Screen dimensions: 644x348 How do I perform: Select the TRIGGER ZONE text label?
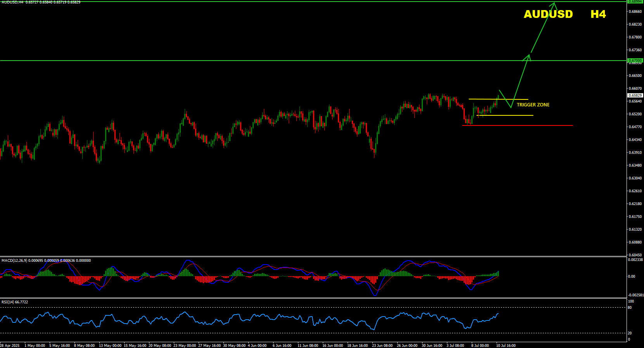coord(533,105)
